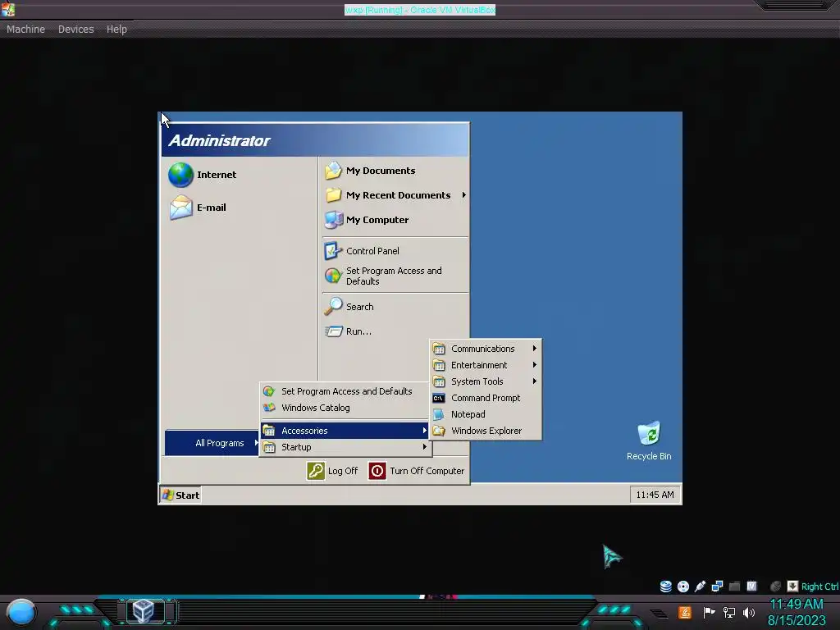Screen dimensions: 840x630
Task: Open Search from the Start menu
Action: (349, 307)
